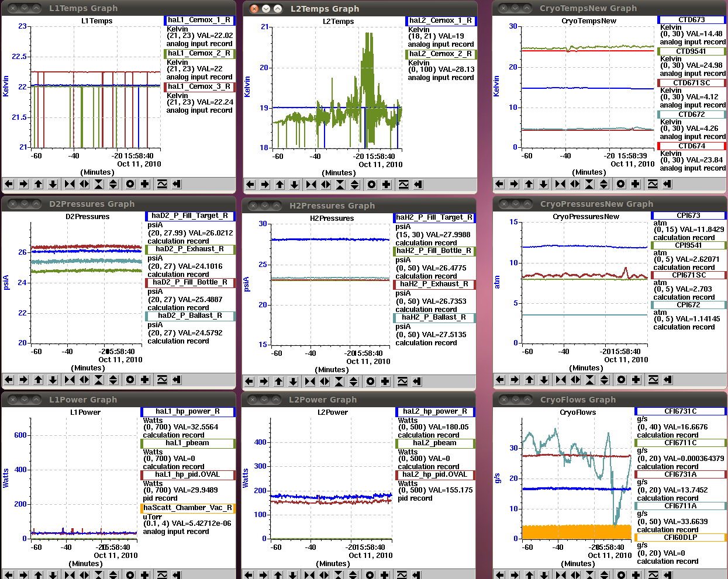Select haH2_P_Ballast_R legend entry
The width and height of the screenshot is (728, 579).
[434, 317]
